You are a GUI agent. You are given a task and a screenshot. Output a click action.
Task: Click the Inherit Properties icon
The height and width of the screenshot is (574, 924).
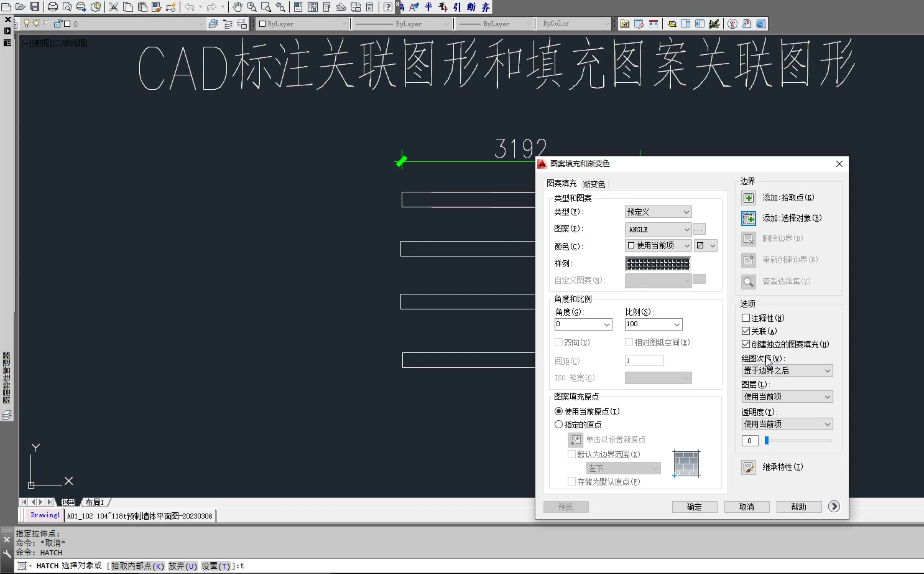(x=748, y=467)
